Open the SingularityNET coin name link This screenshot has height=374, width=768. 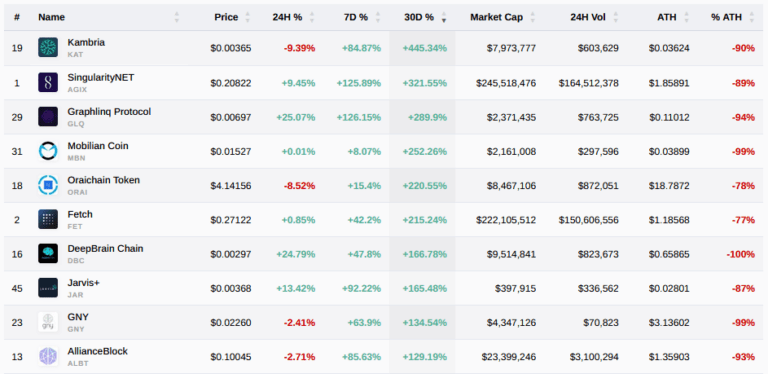pos(101,77)
